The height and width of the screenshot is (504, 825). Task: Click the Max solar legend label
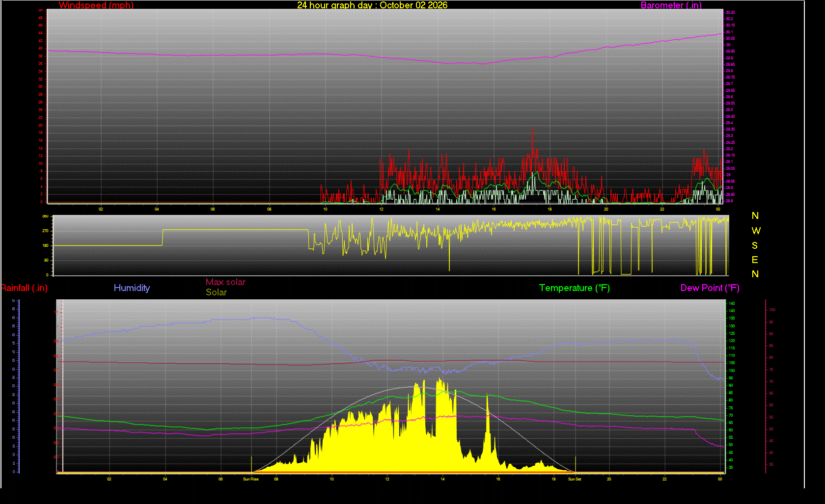tap(225, 282)
